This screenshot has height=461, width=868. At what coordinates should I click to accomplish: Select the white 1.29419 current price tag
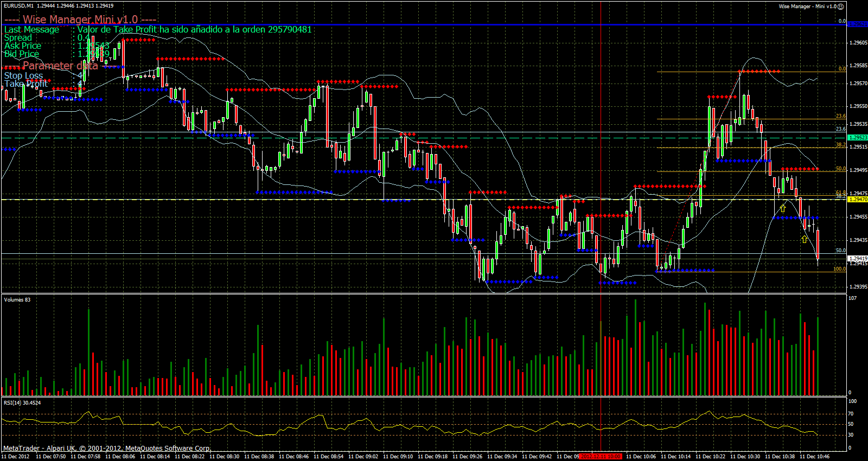pos(857,259)
